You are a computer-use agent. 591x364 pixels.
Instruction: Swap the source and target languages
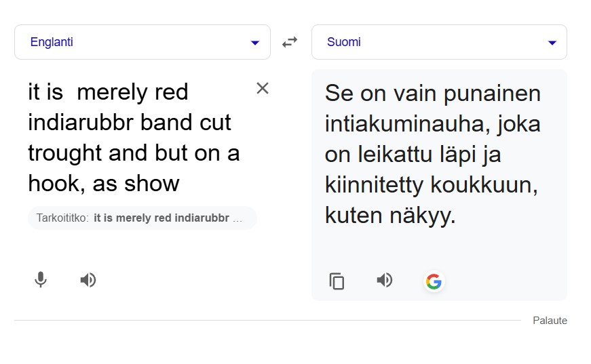pos(290,42)
